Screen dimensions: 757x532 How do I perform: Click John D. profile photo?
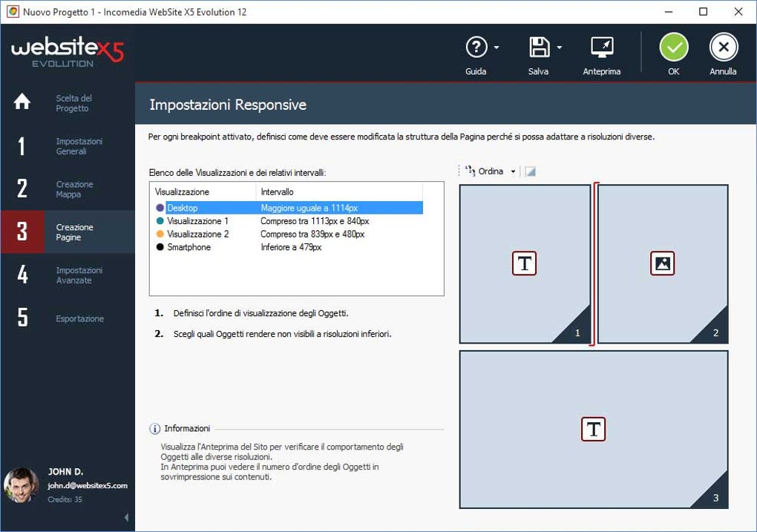coord(22,485)
